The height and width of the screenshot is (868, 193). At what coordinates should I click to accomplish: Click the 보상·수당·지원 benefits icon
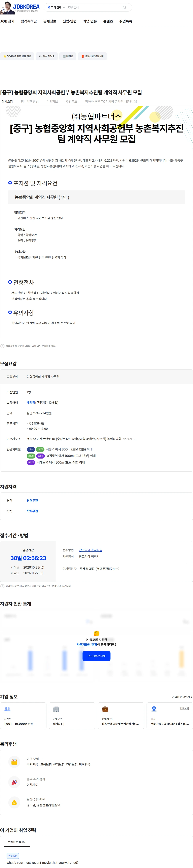tap(14, 802)
